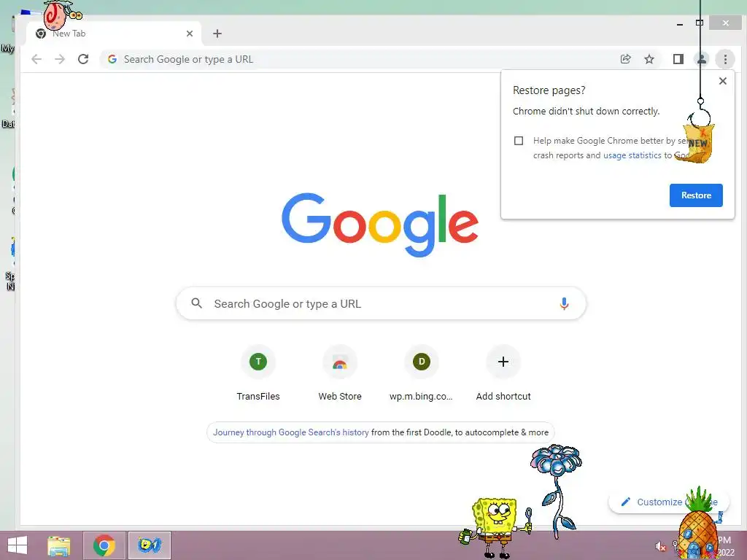Click the blue Restore button
Image resolution: width=747 pixels, height=560 pixels.
696,195
